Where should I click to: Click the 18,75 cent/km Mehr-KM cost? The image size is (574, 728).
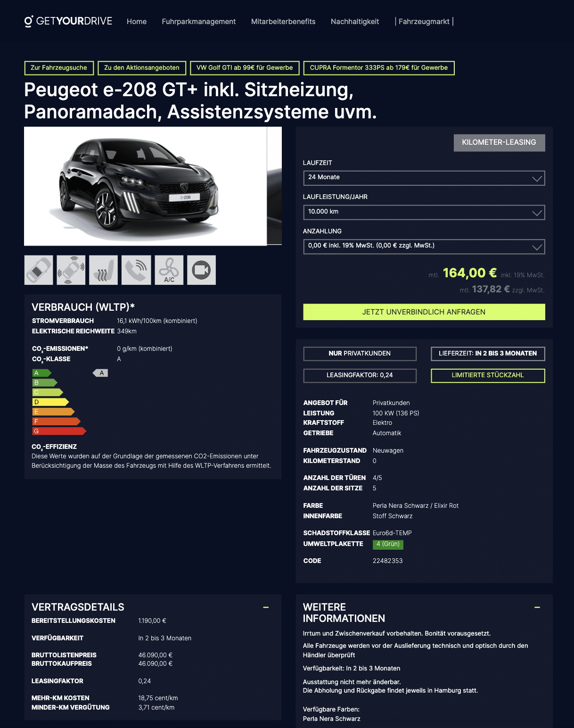pyautogui.click(x=158, y=698)
